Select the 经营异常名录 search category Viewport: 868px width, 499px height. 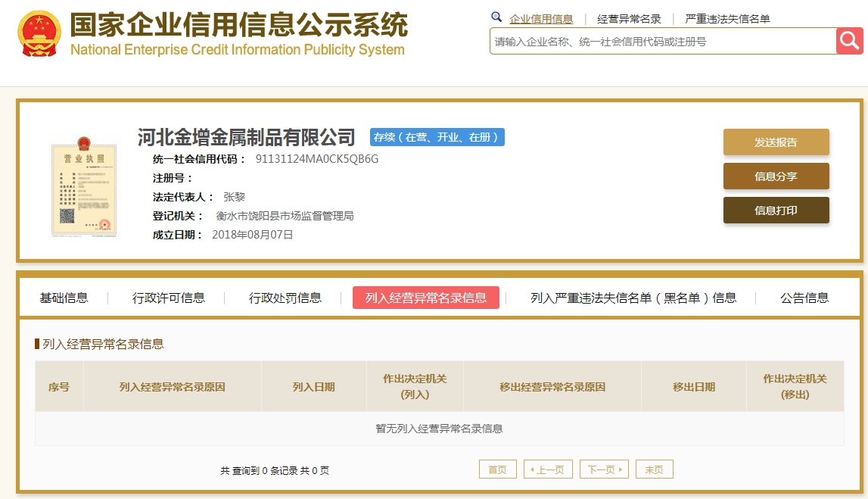pyautogui.click(x=629, y=19)
